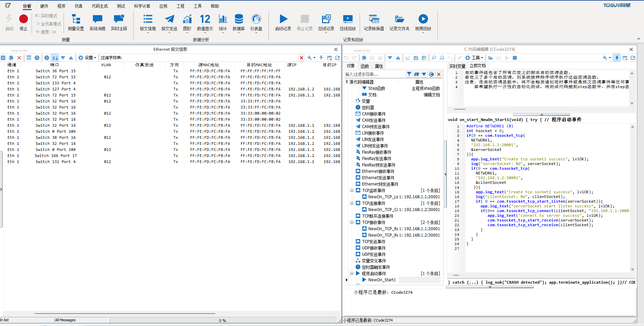
Task: Click the stop square in code editor toolbar
Action: pos(515,58)
